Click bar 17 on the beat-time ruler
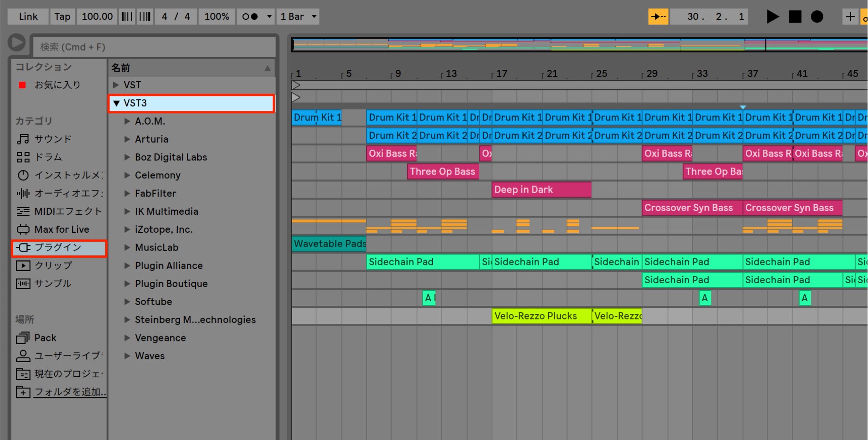The image size is (868, 440). click(x=501, y=74)
